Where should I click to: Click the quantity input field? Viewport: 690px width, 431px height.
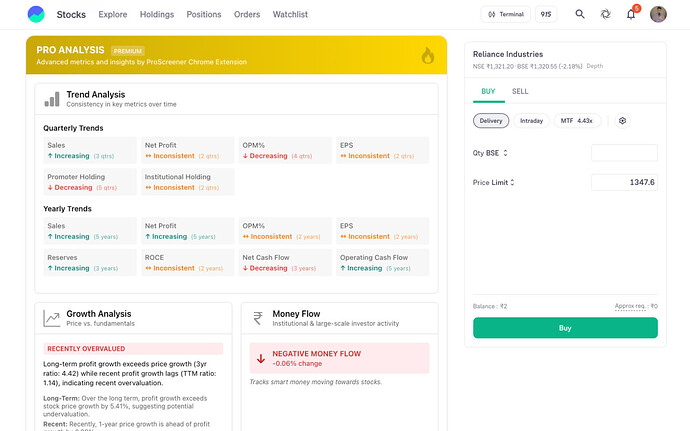pyautogui.click(x=624, y=153)
